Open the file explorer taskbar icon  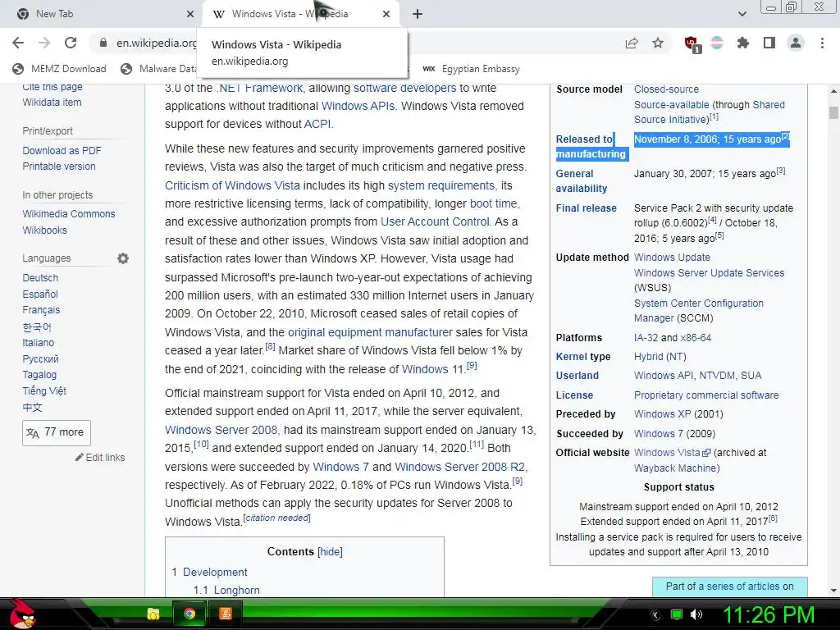[x=153, y=614]
